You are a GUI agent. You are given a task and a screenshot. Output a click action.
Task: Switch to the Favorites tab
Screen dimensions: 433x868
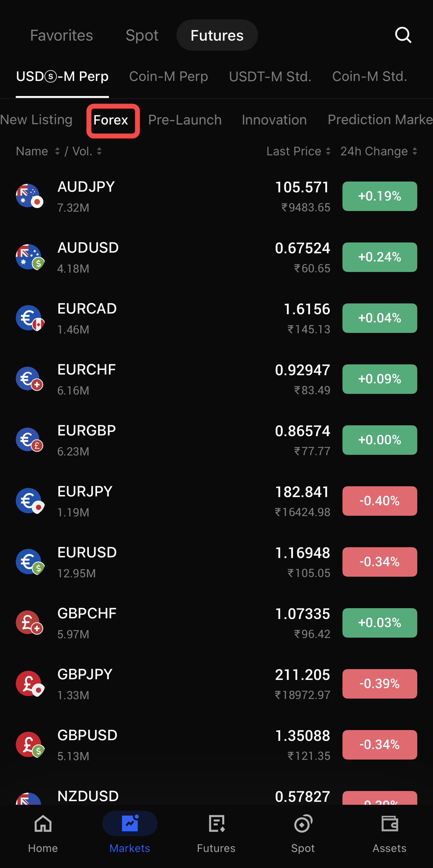[x=61, y=35]
